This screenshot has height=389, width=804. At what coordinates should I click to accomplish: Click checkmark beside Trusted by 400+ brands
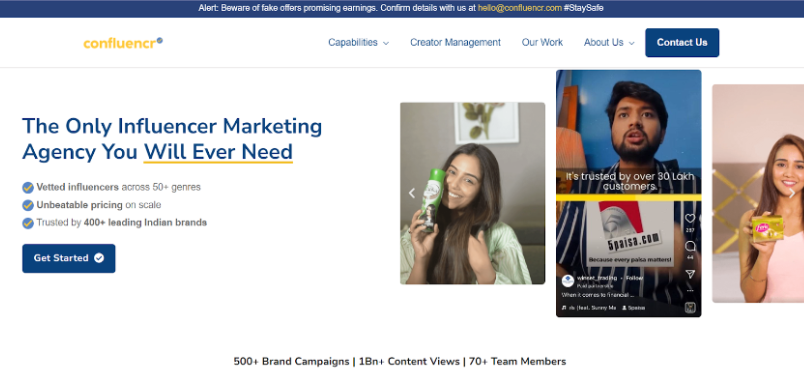tap(28, 223)
